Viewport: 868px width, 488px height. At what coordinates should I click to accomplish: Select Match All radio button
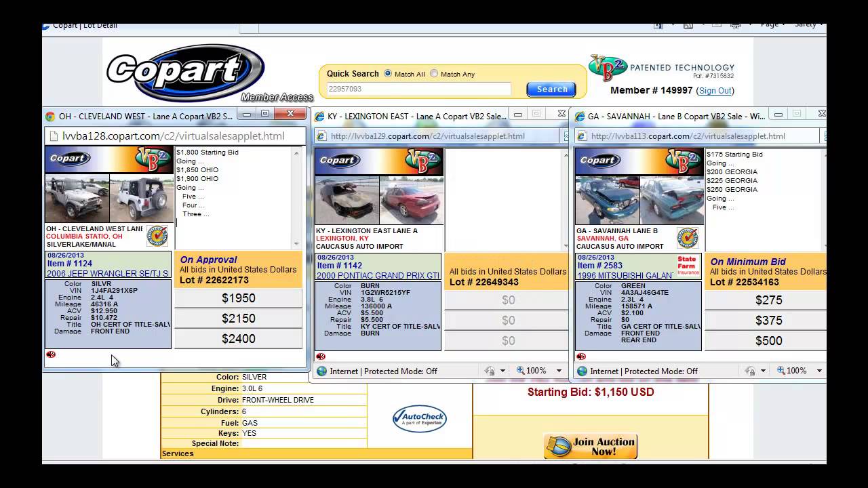click(x=388, y=73)
